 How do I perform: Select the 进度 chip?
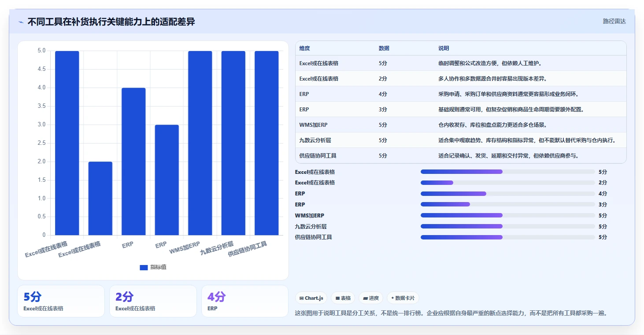[x=371, y=298]
